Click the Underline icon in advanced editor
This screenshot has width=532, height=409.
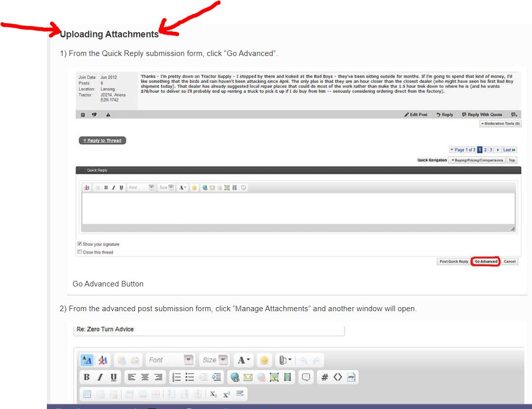point(113,377)
